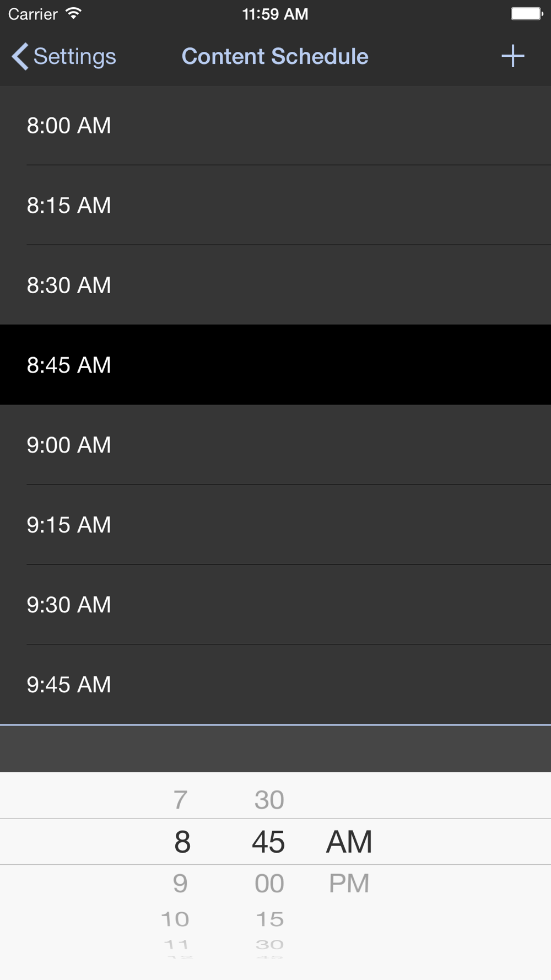Tap AM in the time picker
The width and height of the screenshot is (551, 980).
tap(349, 842)
